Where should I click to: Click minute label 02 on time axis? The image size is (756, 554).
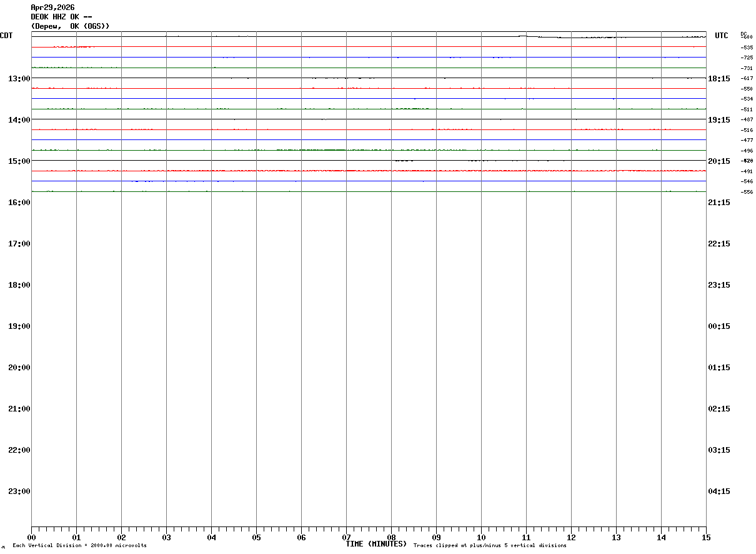[121, 538]
